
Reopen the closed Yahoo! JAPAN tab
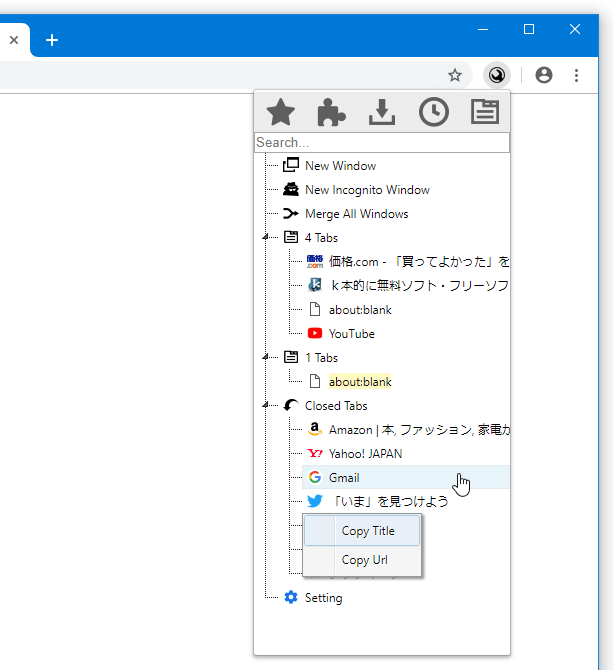(x=365, y=453)
